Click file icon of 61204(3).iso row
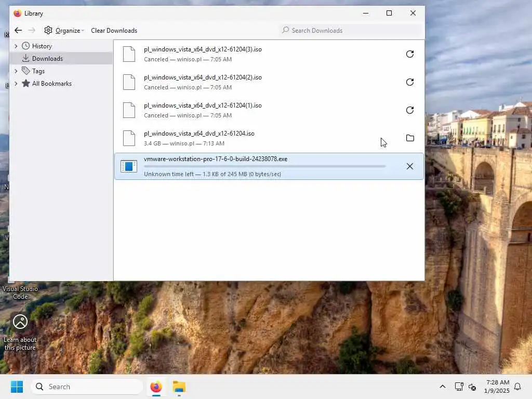The width and height of the screenshot is (532, 399). click(129, 54)
